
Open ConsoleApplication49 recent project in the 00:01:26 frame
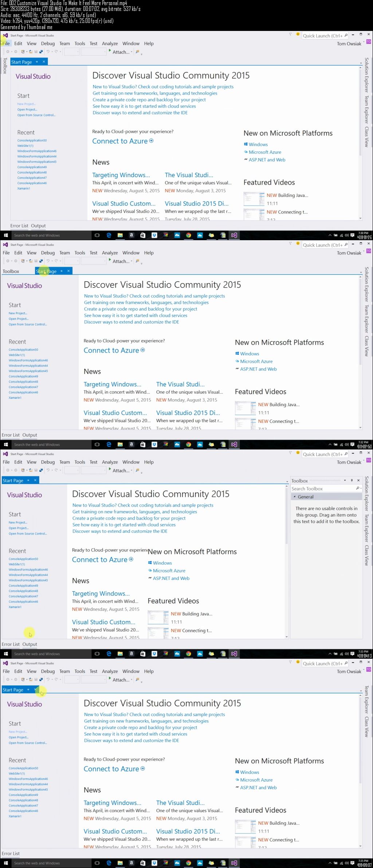point(32,167)
